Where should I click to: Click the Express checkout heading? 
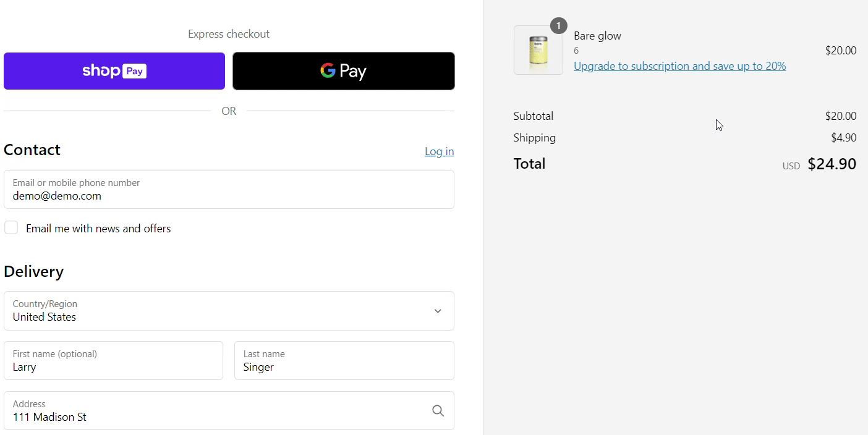pos(229,33)
